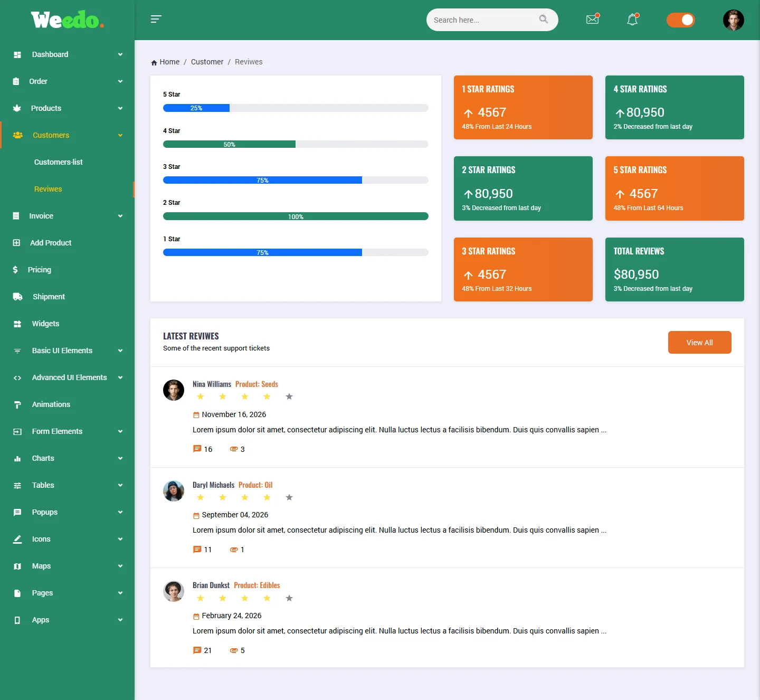Click the sidebar collapse hamburger icon
The image size is (760, 700).
point(156,19)
